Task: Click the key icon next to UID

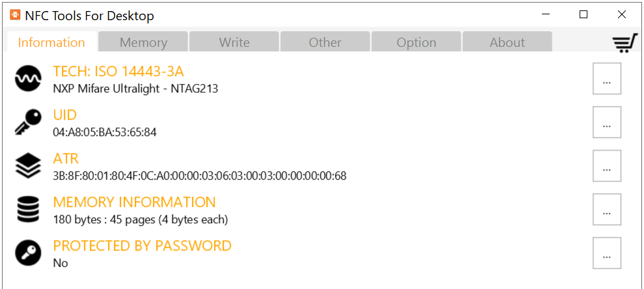Action: [28, 122]
